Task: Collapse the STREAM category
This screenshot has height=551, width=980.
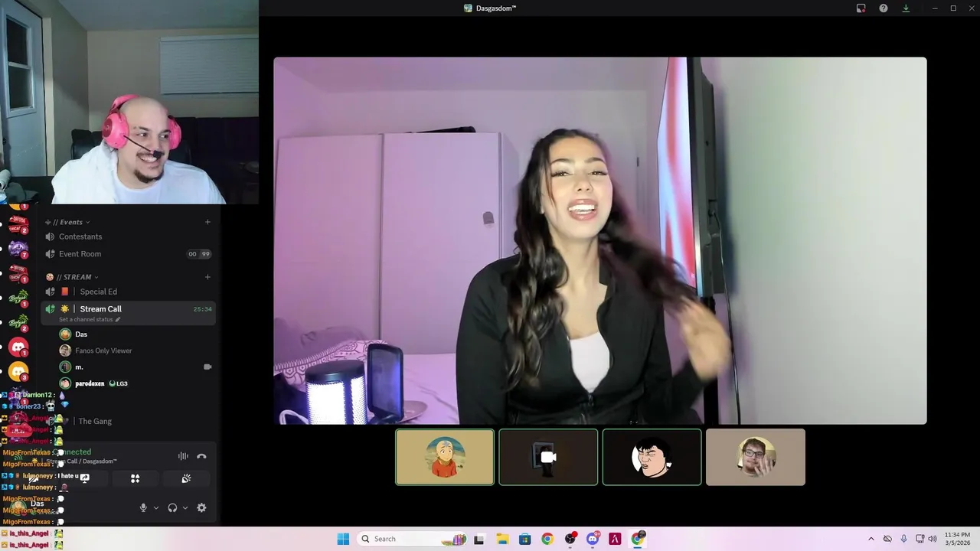Action: (x=72, y=277)
